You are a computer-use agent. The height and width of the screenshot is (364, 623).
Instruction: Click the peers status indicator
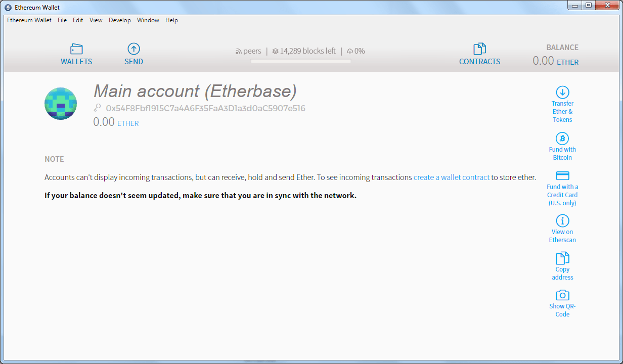tap(248, 51)
